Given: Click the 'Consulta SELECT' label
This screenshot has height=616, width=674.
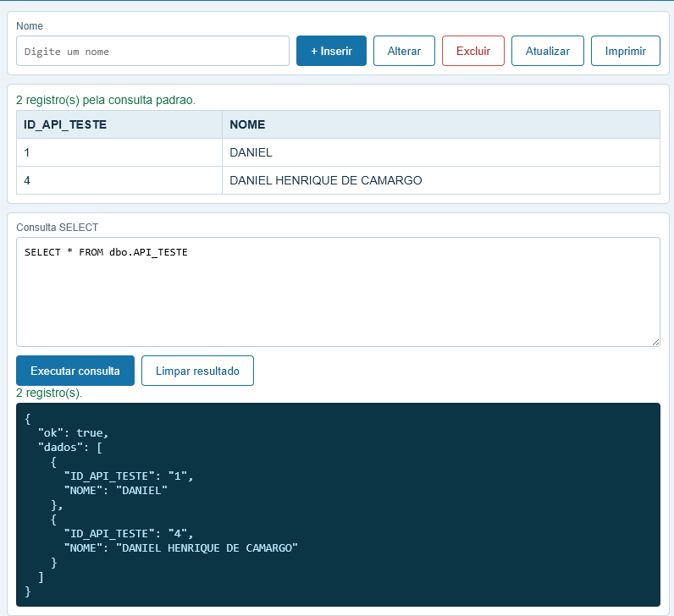Looking at the screenshot, I should (58, 228).
